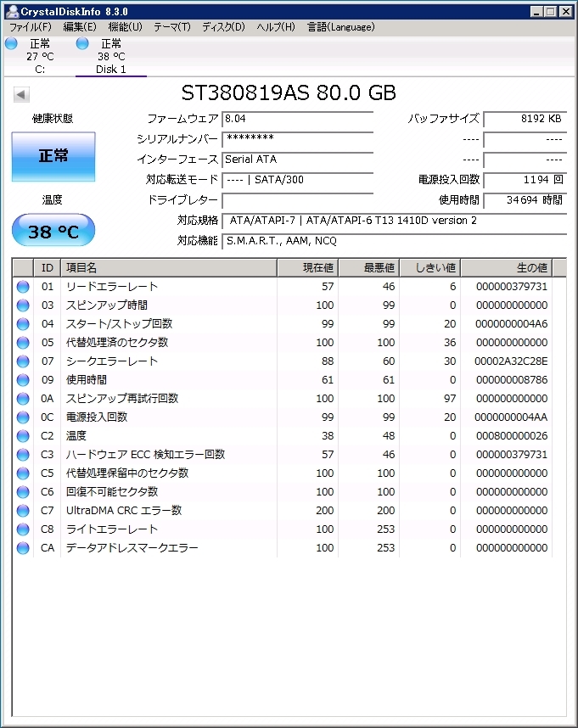Screen dimensions: 578x728
Task: Click raw value 000800000026 in temperature row
Action: tap(512, 436)
